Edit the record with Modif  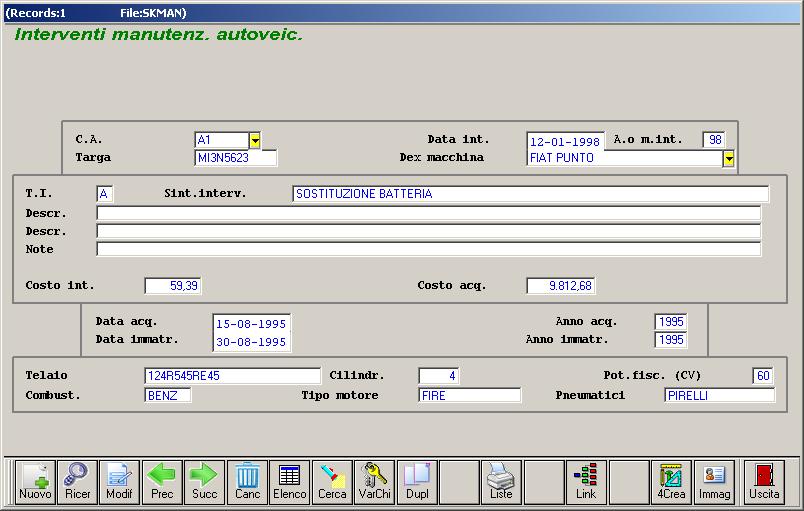point(119,482)
